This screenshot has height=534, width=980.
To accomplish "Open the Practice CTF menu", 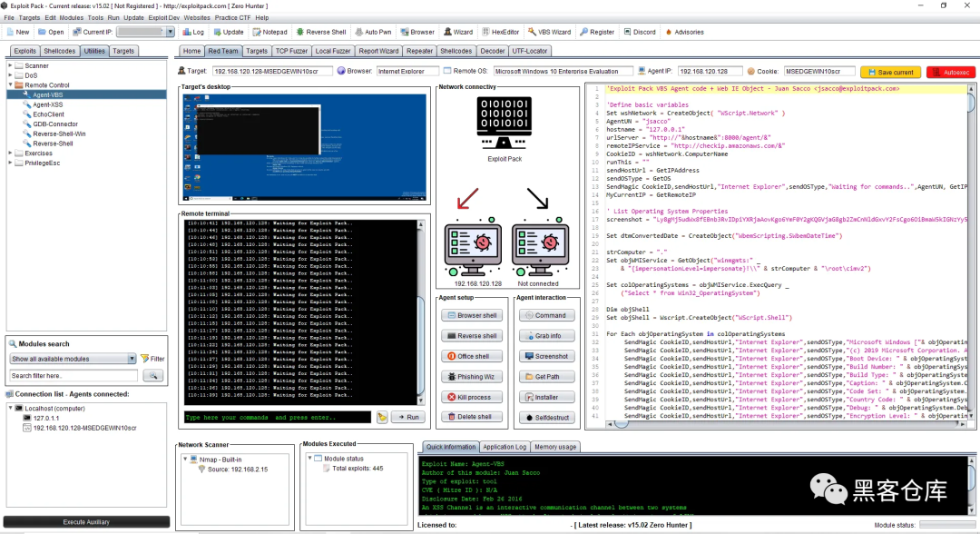I will click(232, 17).
